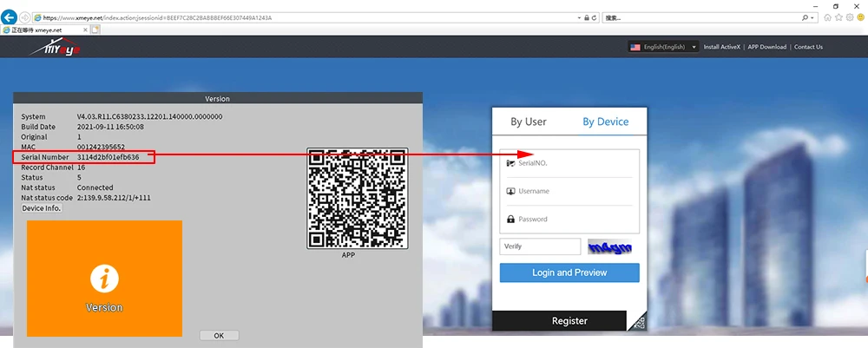The height and width of the screenshot is (348, 868).
Task: Click the QR code corner on login panel
Action: 638,321
